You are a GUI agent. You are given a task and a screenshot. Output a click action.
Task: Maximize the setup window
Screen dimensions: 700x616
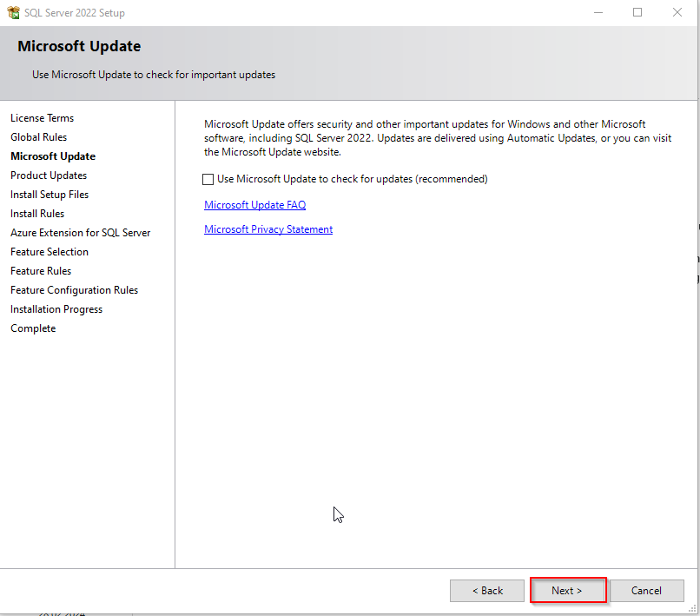tap(637, 13)
